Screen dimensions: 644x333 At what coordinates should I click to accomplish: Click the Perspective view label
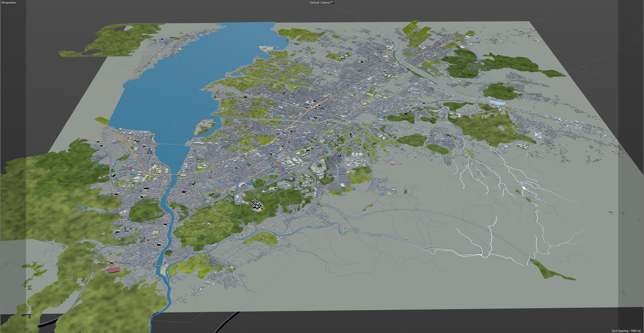point(9,3)
